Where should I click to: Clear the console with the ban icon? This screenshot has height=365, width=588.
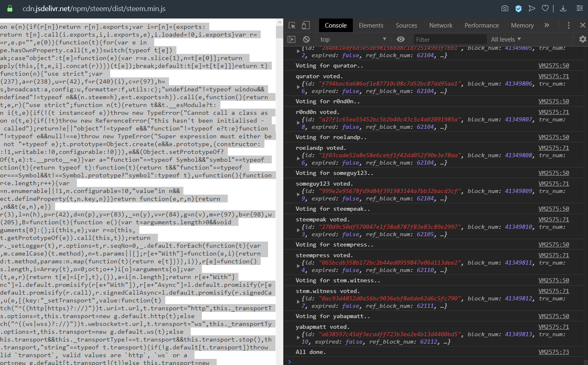pos(306,40)
